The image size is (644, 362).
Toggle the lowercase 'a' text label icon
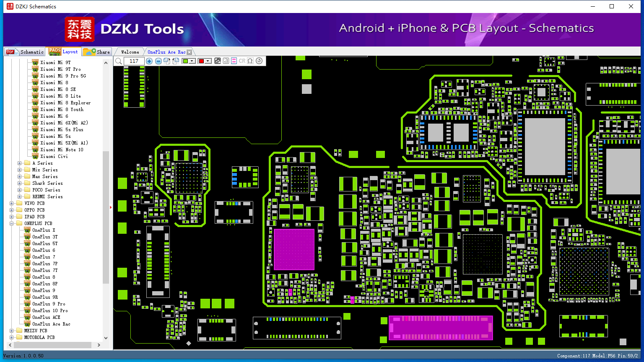tap(226, 61)
